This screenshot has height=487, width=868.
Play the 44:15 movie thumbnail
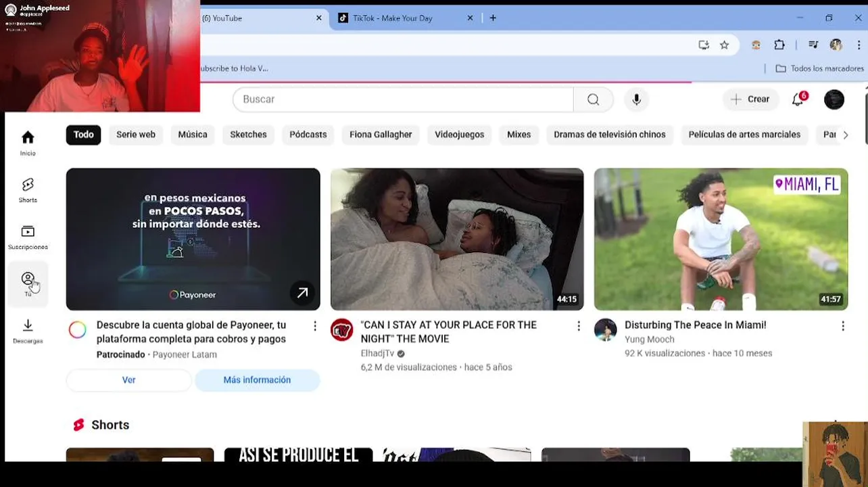[x=457, y=239]
